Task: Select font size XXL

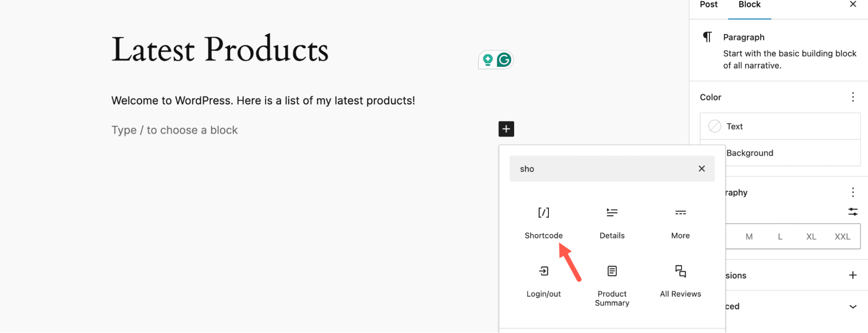Action: tap(842, 237)
